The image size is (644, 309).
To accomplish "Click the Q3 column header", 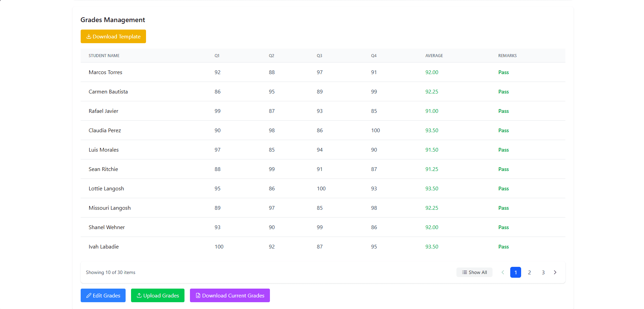I will click(319, 56).
